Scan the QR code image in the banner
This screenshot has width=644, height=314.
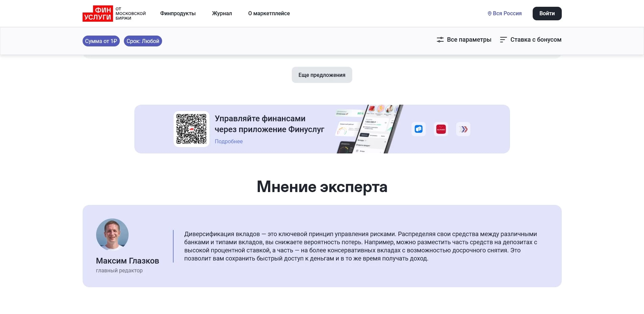[x=191, y=129]
